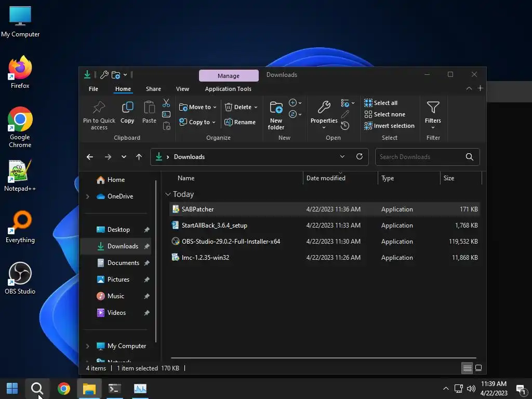Go back with the left arrow

pos(90,157)
